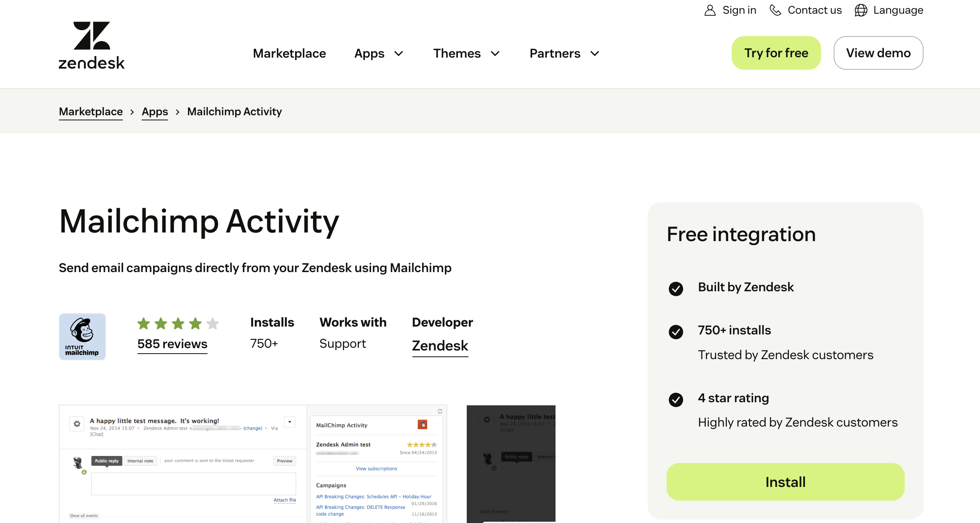Click the Attach file link in the screenshot
The image size is (980, 523).
tap(284, 500)
